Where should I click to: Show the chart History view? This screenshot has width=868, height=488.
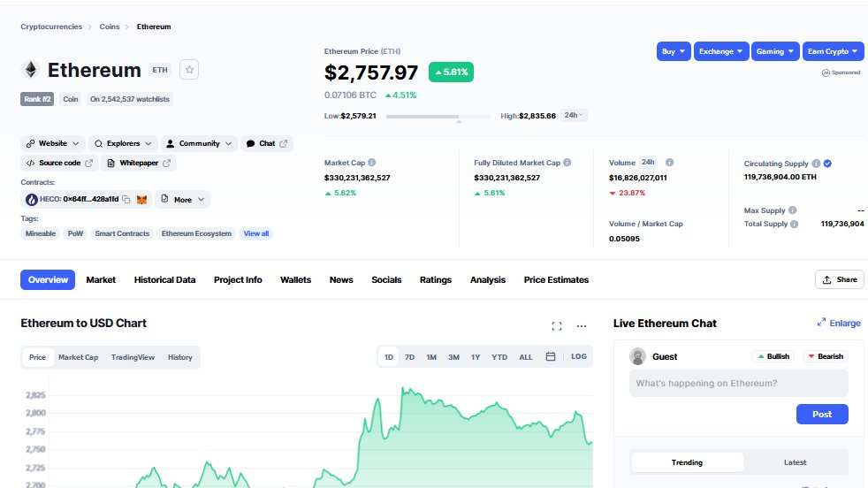coord(180,357)
